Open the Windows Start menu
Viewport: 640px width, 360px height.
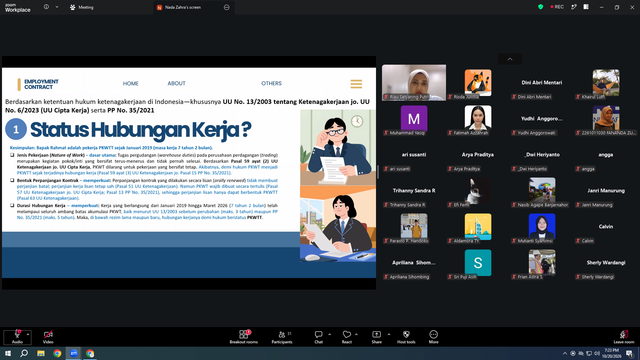click(8, 353)
